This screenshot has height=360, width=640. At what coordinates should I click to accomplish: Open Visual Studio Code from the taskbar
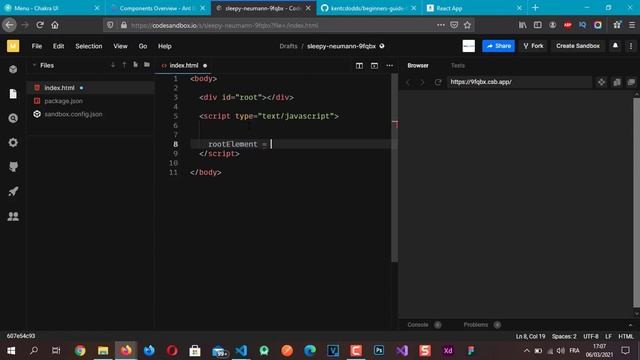pyautogui.click(x=241, y=351)
